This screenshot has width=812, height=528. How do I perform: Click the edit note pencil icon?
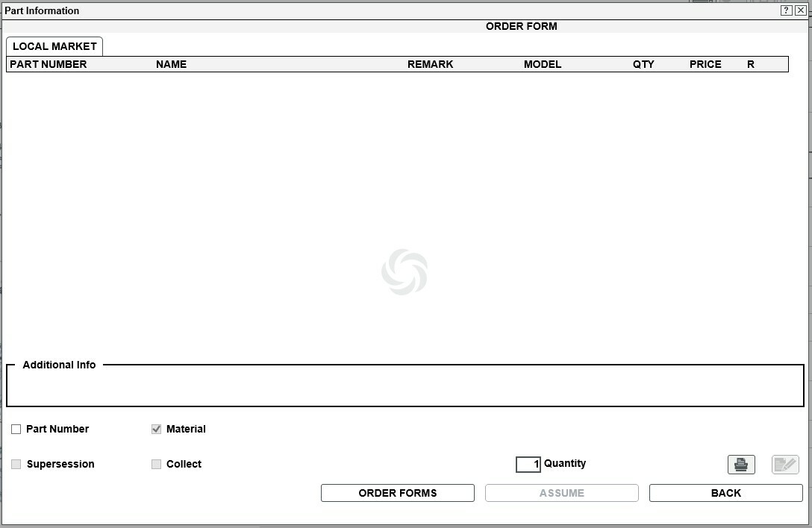point(785,465)
